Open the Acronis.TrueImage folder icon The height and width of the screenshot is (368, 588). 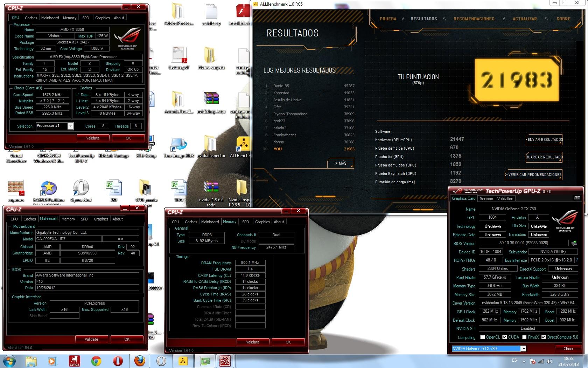[178, 102]
